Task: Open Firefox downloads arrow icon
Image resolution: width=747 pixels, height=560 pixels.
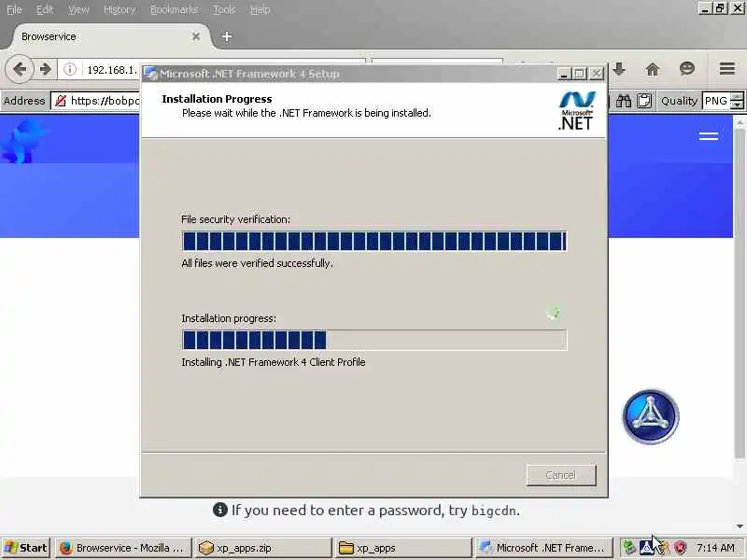Action: 619,69
